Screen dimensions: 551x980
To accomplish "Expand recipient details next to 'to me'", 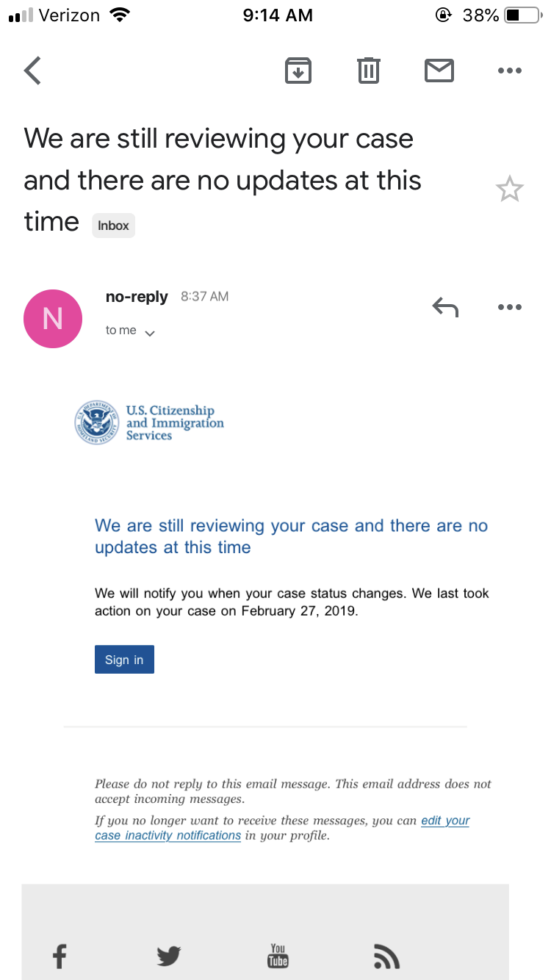I will coord(150,334).
